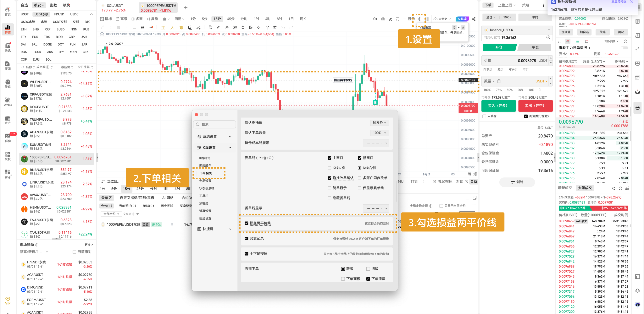Select the rectangle drawing tool
This screenshot has width=644, height=314.
[x=134, y=27]
